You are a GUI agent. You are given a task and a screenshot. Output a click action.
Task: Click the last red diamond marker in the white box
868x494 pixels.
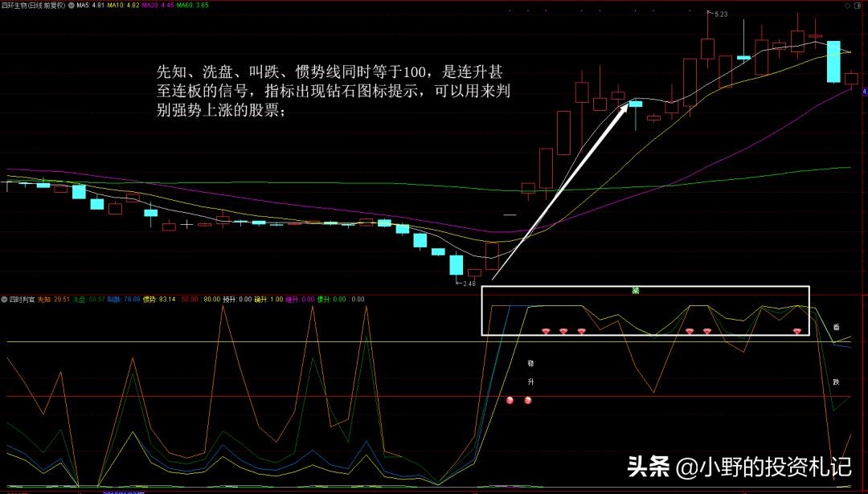[797, 331]
